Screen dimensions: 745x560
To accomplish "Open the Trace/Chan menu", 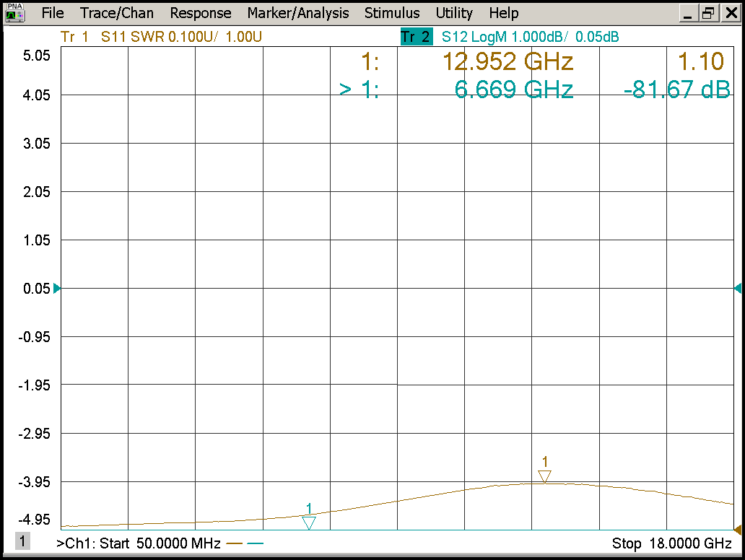I will point(117,13).
